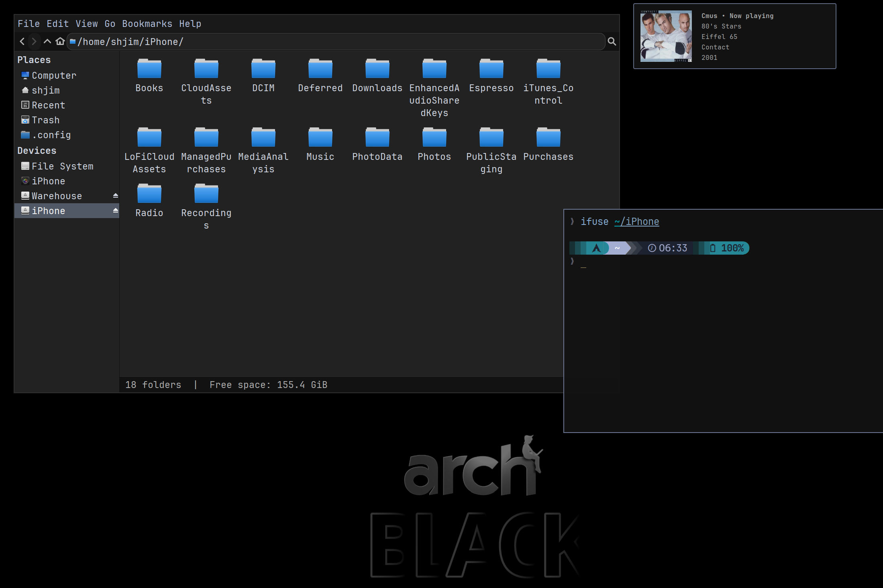Select the DCIM folder icon

click(x=263, y=68)
